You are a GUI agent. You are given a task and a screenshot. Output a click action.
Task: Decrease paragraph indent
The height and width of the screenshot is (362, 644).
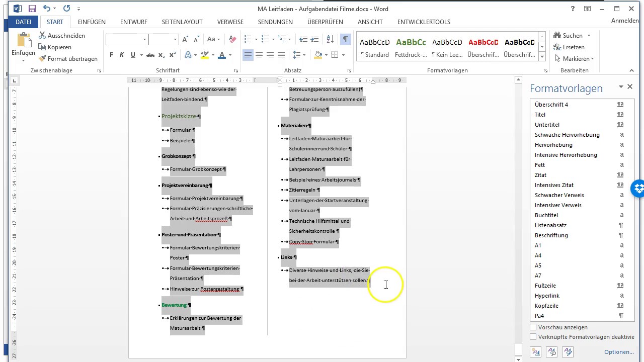(x=303, y=39)
